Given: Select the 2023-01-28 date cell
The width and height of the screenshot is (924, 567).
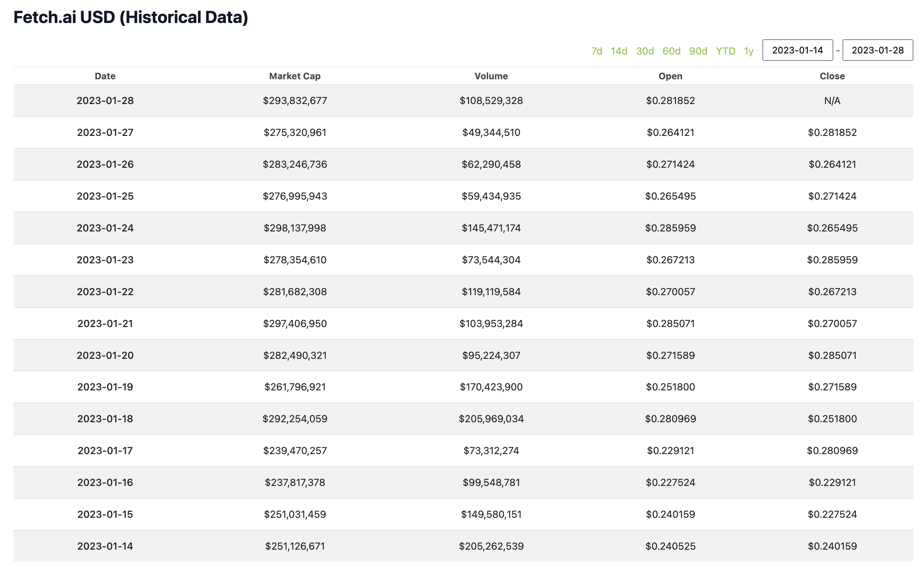Looking at the screenshot, I should (105, 101).
